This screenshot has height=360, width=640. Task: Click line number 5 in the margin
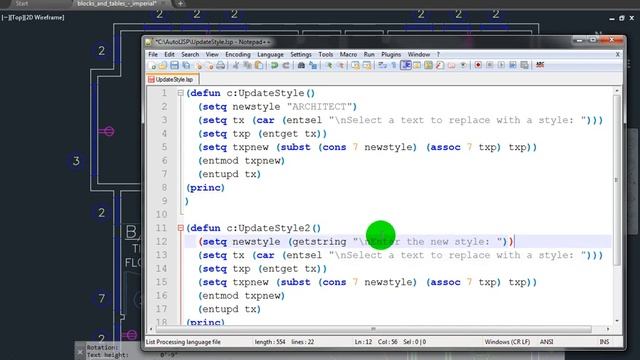pos(164,147)
